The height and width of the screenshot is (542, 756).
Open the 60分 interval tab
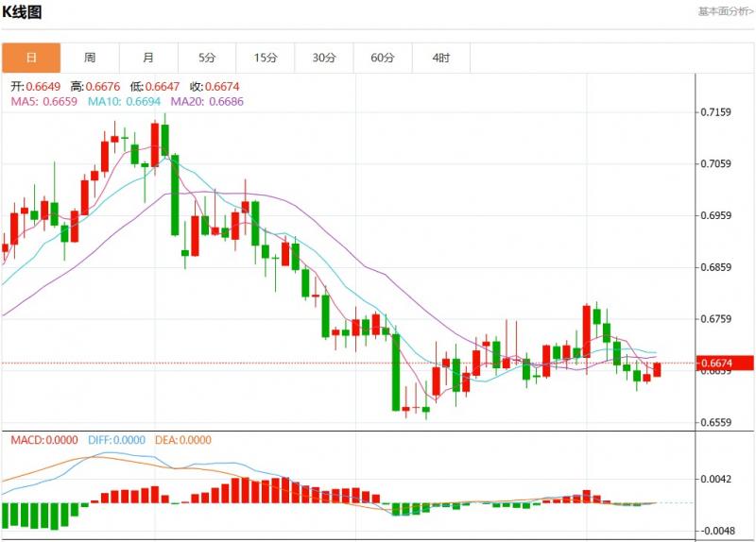383,58
